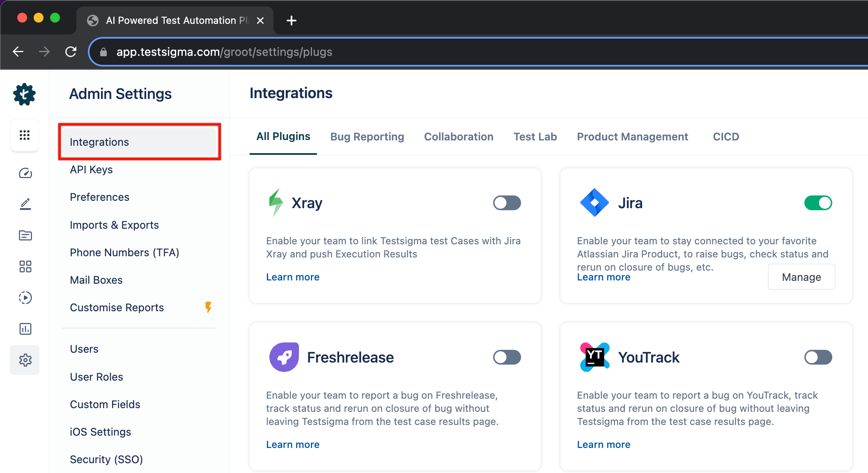The width and height of the screenshot is (868, 473).
Task: Select Integrations in Admin Settings menu
Action: (140, 142)
